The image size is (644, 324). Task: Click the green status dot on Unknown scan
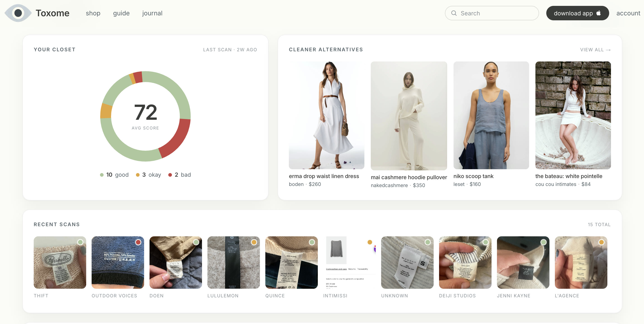coord(428,242)
